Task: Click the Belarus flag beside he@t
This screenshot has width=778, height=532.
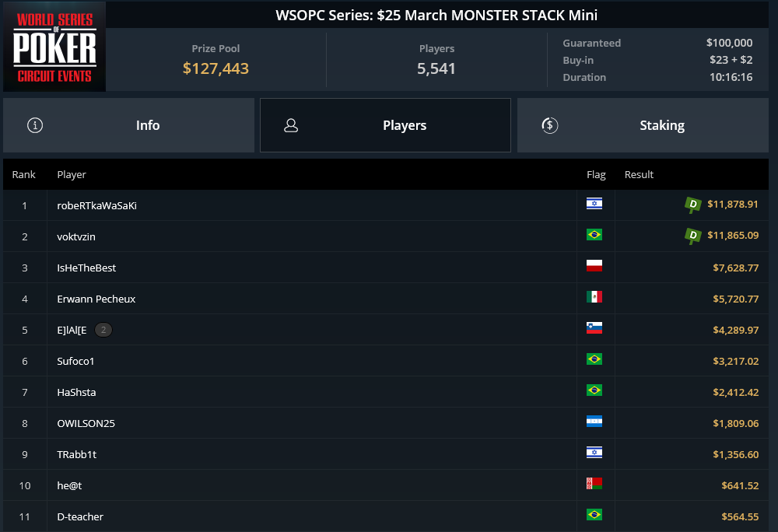Action: point(594,484)
